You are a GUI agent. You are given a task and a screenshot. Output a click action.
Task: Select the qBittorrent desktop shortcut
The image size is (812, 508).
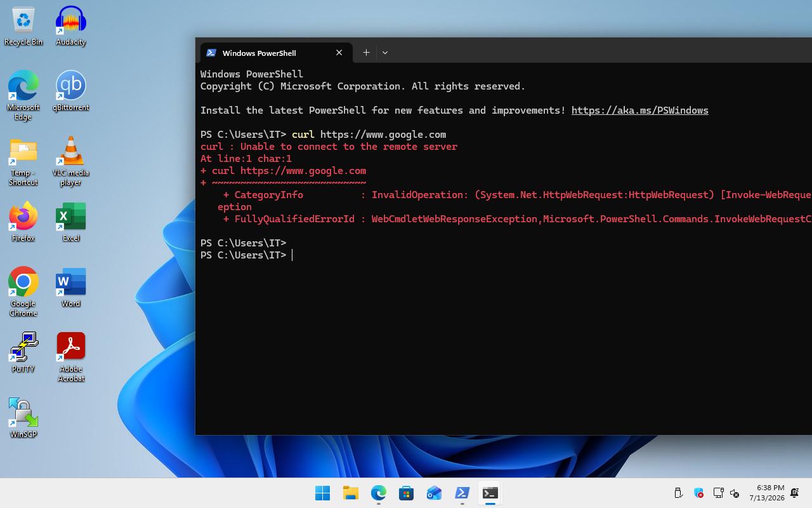click(x=71, y=91)
